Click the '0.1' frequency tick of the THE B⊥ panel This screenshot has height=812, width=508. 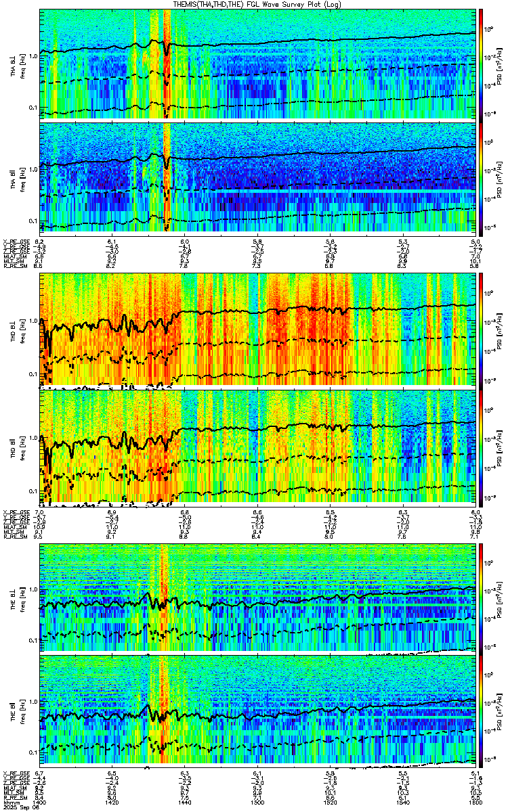[x=31, y=639]
